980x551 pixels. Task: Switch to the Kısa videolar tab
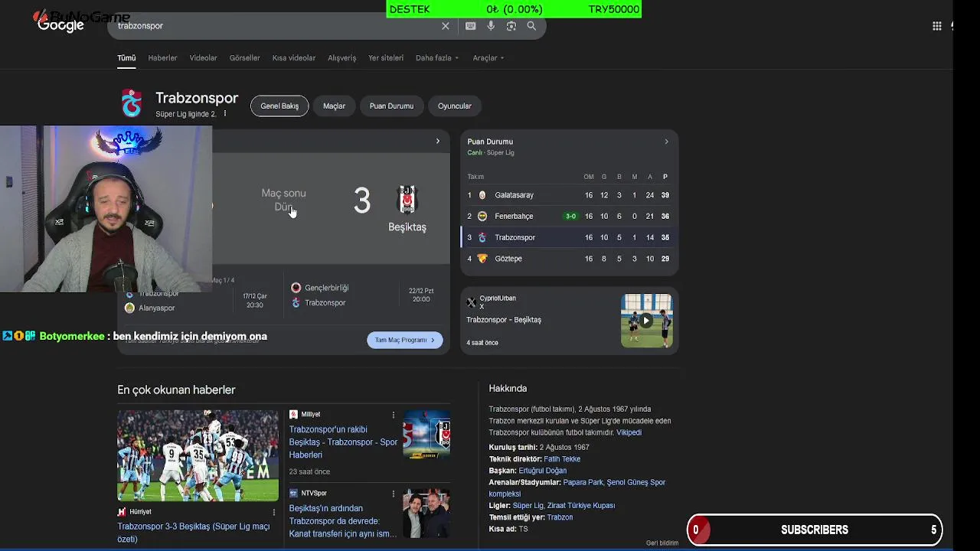point(294,58)
